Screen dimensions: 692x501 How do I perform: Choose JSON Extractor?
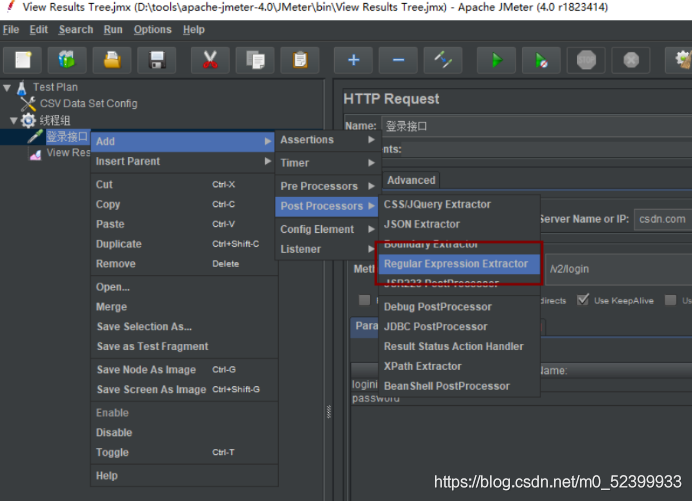[459, 224]
